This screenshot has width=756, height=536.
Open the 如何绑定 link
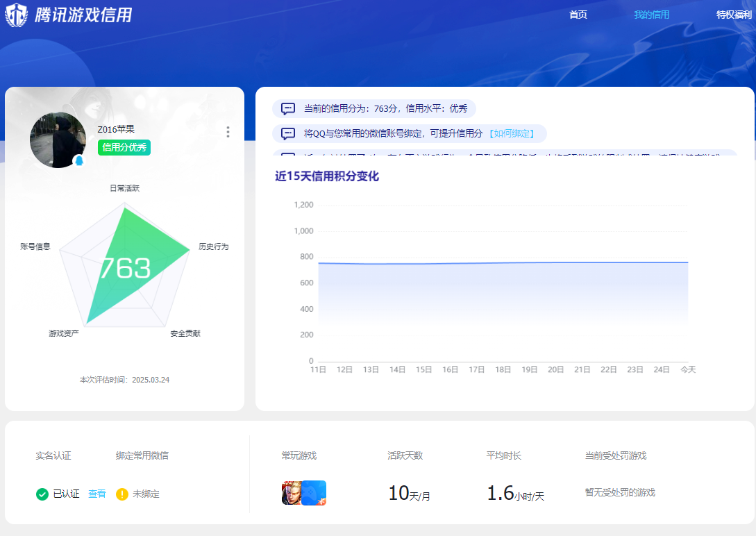coord(512,133)
